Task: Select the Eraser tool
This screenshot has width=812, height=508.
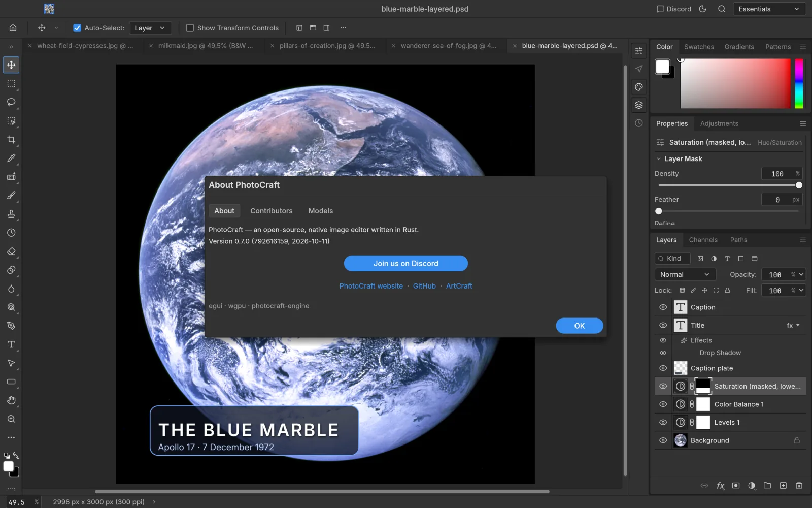Action: tap(11, 251)
